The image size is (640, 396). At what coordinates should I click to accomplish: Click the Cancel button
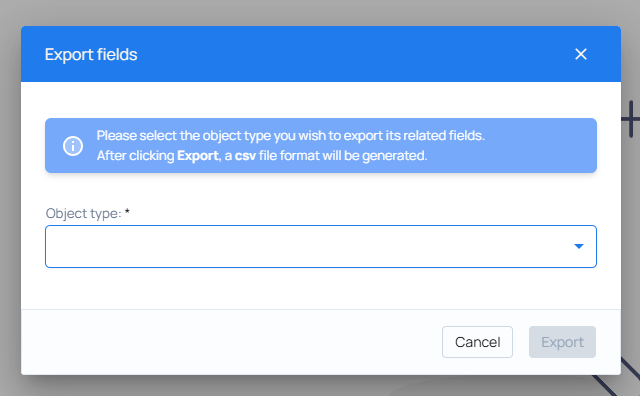click(477, 342)
